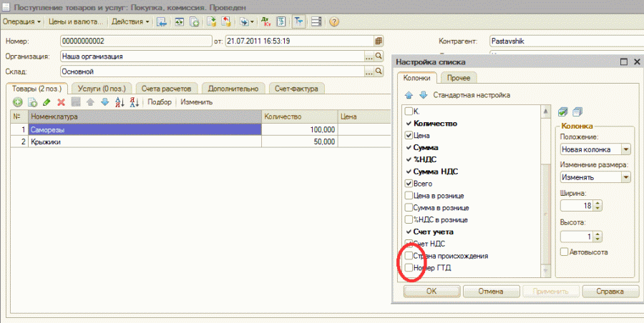Image resolution: width=644 pixels, height=323 pixels.
Task: Switch to Товары (2 поз.) tab
Action: point(36,89)
